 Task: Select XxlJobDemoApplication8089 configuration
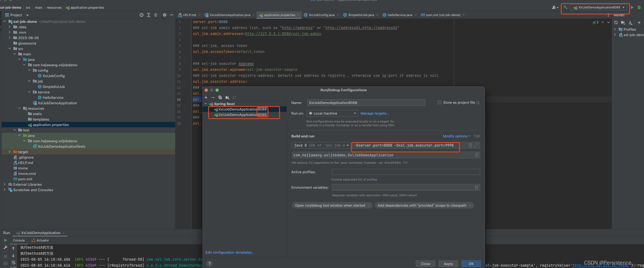click(x=242, y=115)
